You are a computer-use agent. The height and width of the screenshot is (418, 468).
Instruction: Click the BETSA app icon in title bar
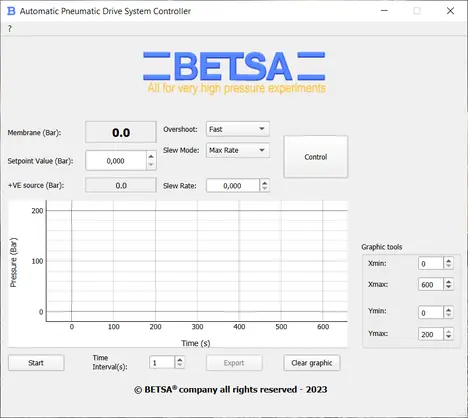(11, 11)
